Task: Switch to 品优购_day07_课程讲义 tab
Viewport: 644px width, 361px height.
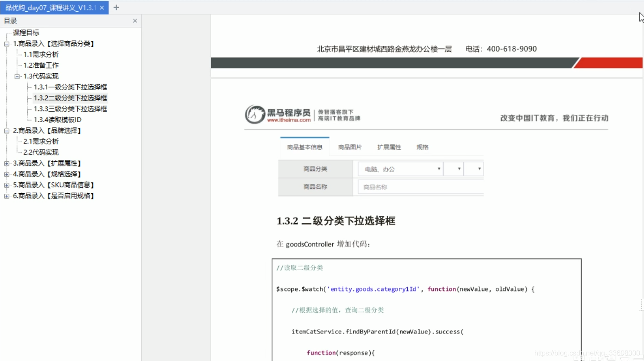Action: point(51,8)
